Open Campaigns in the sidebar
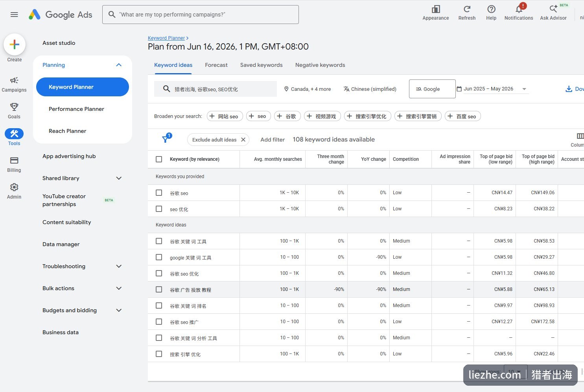This screenshot has width=584, height=392. (14, 84)
